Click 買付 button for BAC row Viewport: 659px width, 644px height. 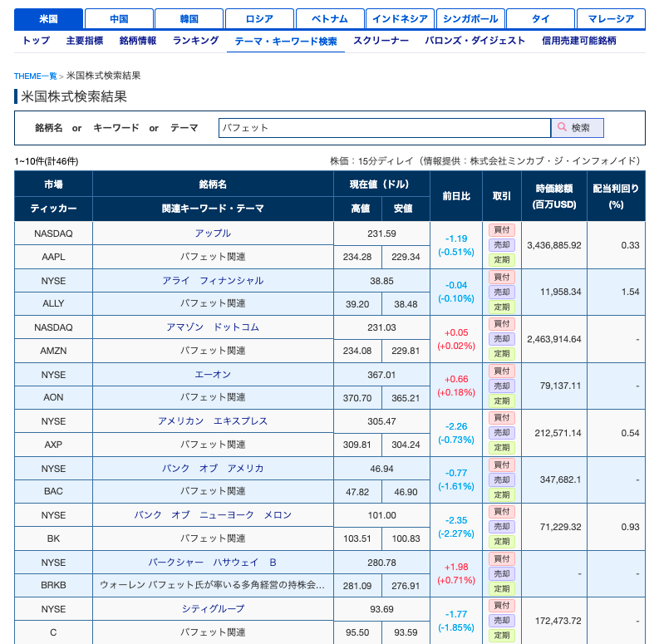(502, 465)
